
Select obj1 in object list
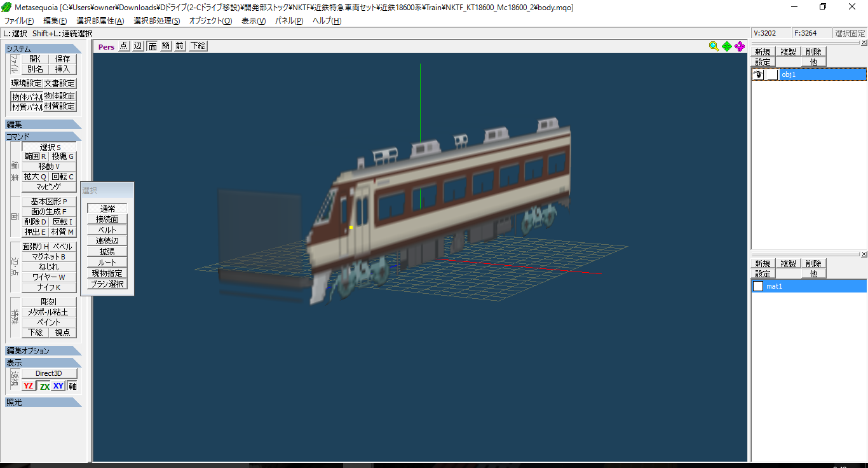[x=823, y=74]
